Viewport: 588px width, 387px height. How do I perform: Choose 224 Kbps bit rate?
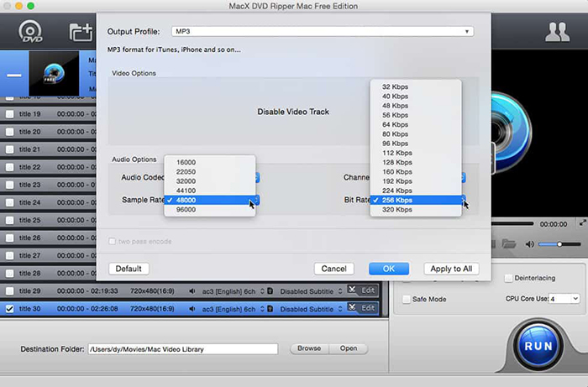pos(416,191)
